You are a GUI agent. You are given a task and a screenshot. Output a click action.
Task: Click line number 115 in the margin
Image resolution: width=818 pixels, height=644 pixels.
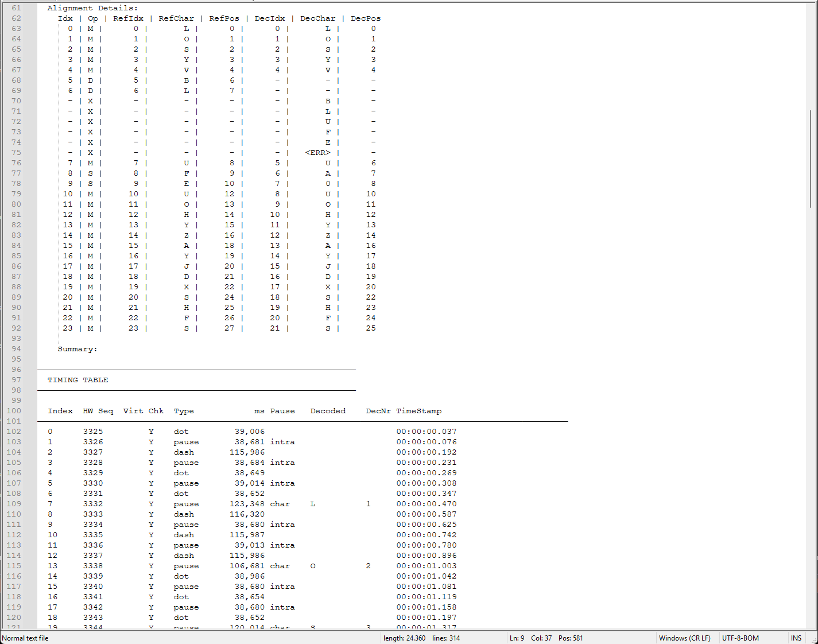point(14,566)
